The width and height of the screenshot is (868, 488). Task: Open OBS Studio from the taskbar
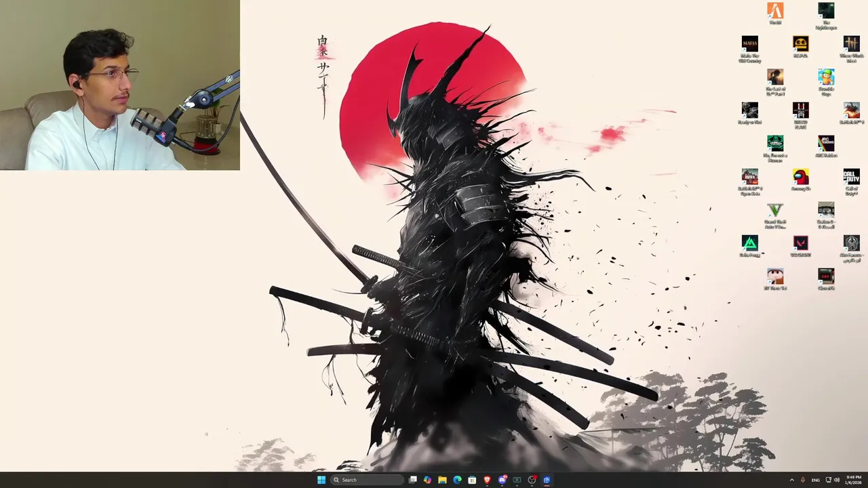(x=532, y=480)
